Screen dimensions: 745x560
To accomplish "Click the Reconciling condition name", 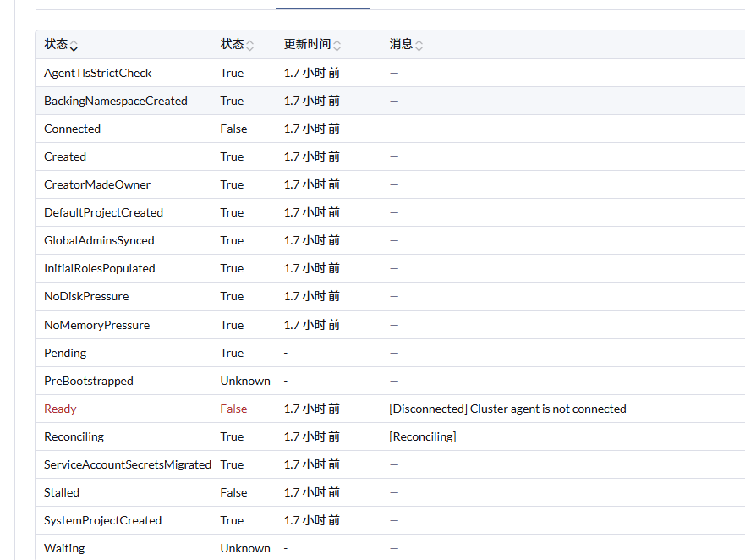I will 74,436.
